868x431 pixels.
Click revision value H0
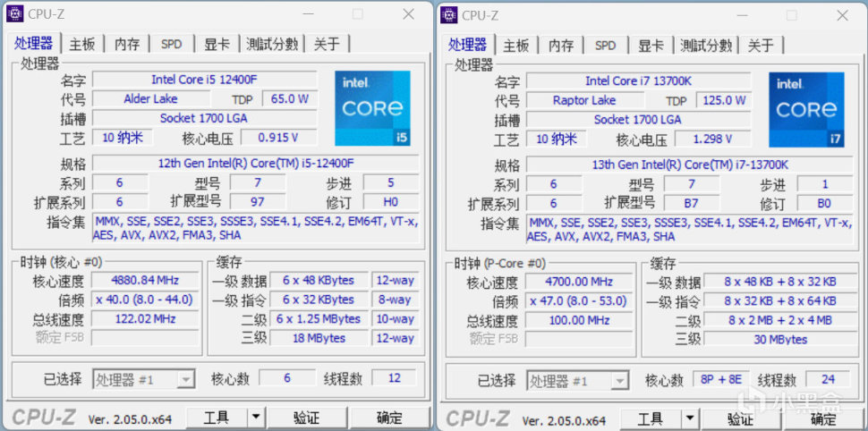click(x=391, y=202)
